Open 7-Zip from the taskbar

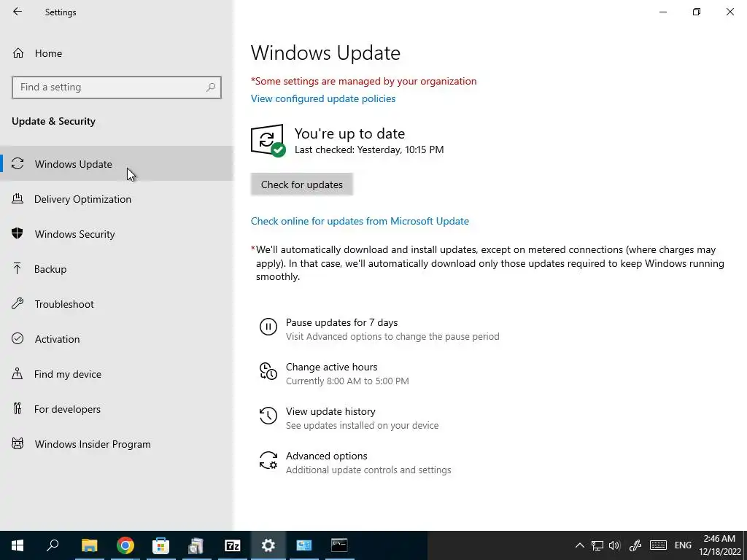(x=233, y=545)
